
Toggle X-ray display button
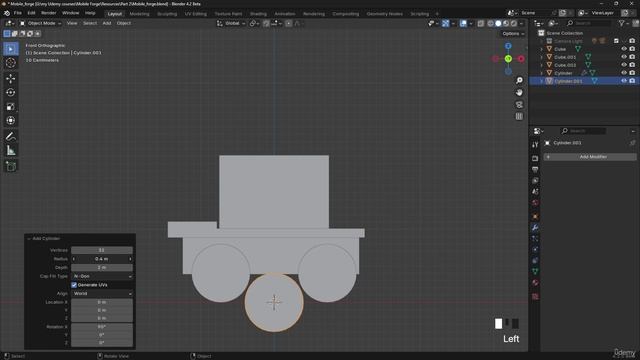click(x=481, y=23)
